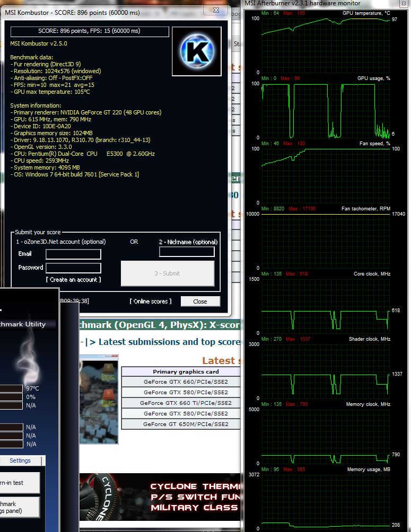This screenshot has height=532, width=411.
Task: Click the 'FPS: min=10 max=21 avg=15' line
Action: (53, 85)
